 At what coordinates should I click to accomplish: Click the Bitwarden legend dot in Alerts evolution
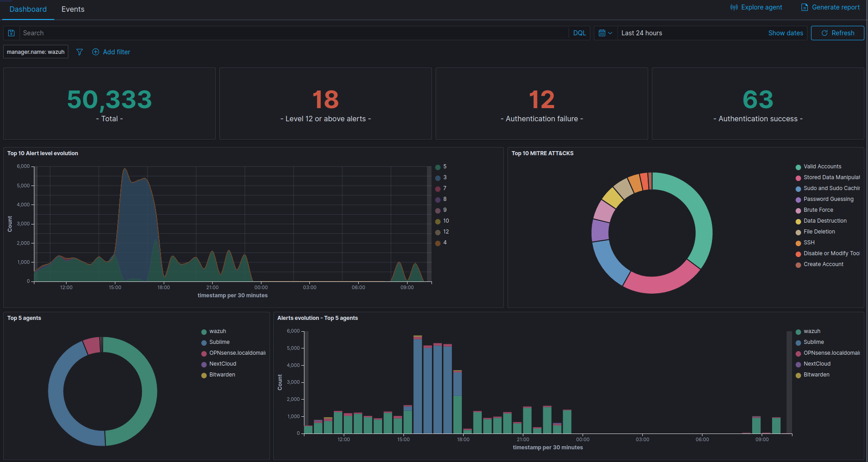tap(798, 375)
